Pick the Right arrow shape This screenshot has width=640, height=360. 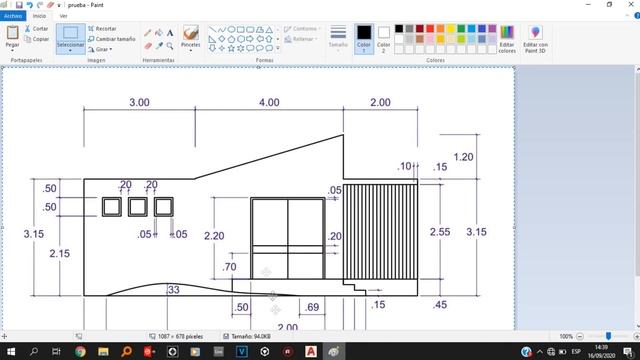click(250, 39)
